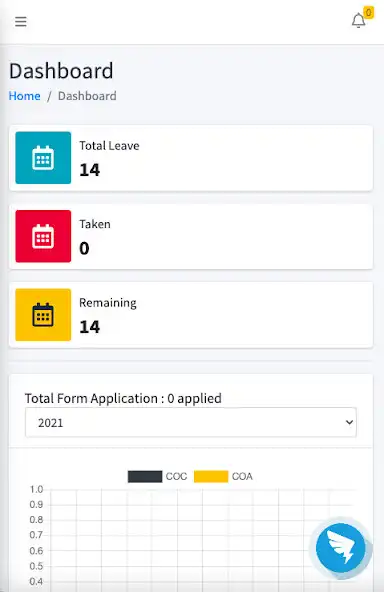Click the red Taken calendar icon
This screenshot has height=592, width=384.
pos(43,236)
